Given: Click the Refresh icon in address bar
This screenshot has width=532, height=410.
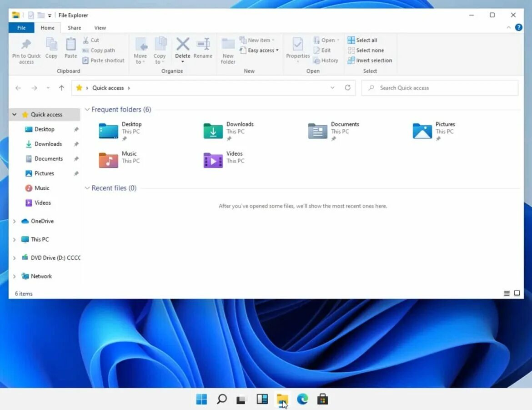Looking at the screenshot, I should (x=347, y=87).
